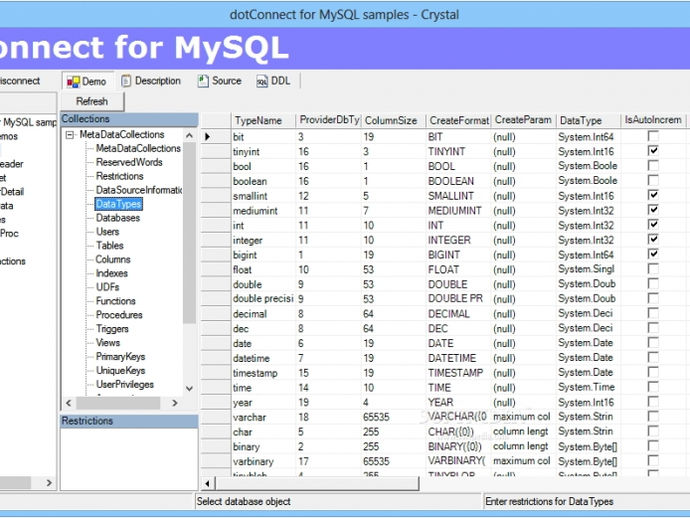The image size is (690, 518).
Task: Select the Databases collection
Action: (118, 218)
